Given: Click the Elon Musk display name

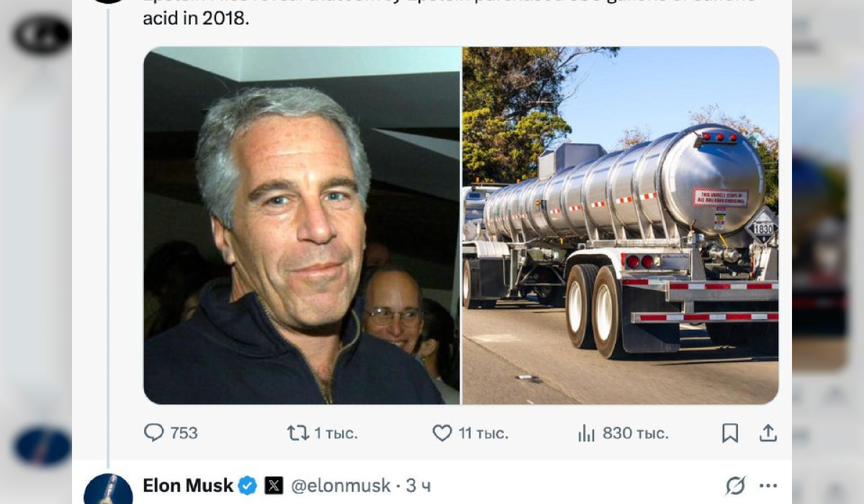Looking at the screenshot, I should 188,486.
